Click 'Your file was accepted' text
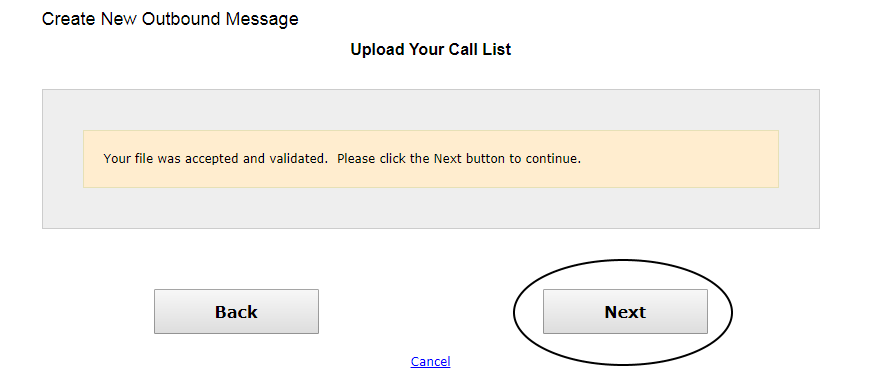Viewport: 891px width, 380px height. tap(172, 158)
